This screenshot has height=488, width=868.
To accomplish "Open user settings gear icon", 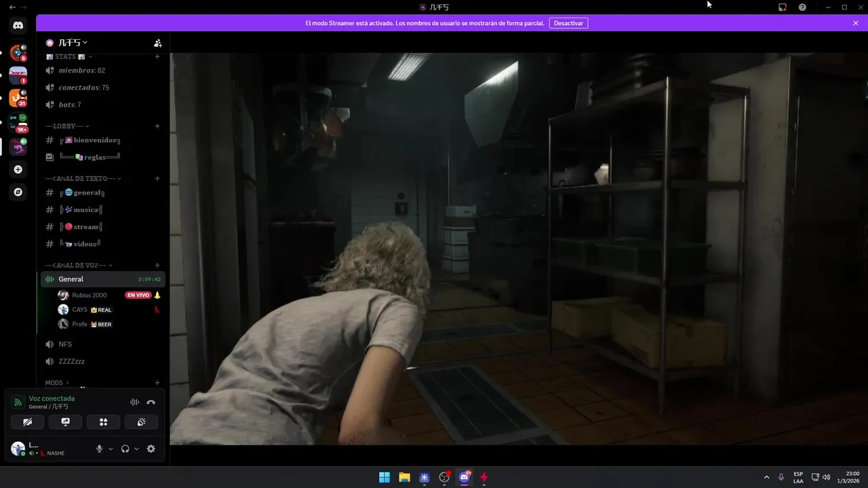I will pos(151,449).
